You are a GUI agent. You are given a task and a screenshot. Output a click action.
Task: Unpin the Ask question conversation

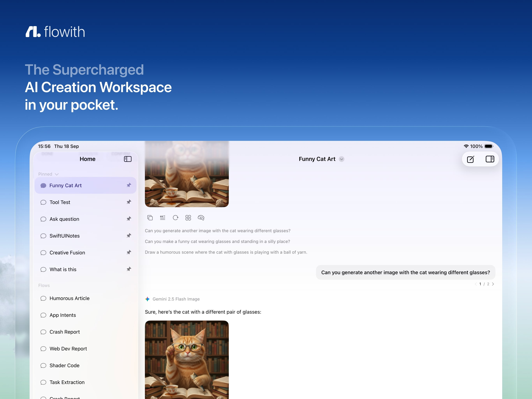(x=129, y=219)
